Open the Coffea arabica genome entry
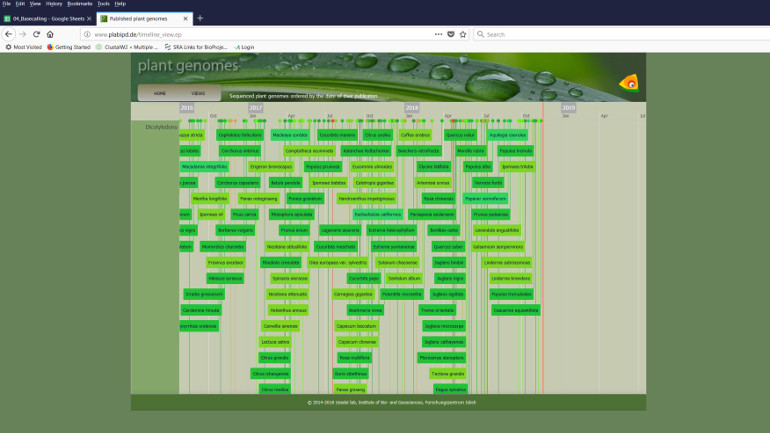Viewport: 770px width, 433px height. [x=415, y=135]
